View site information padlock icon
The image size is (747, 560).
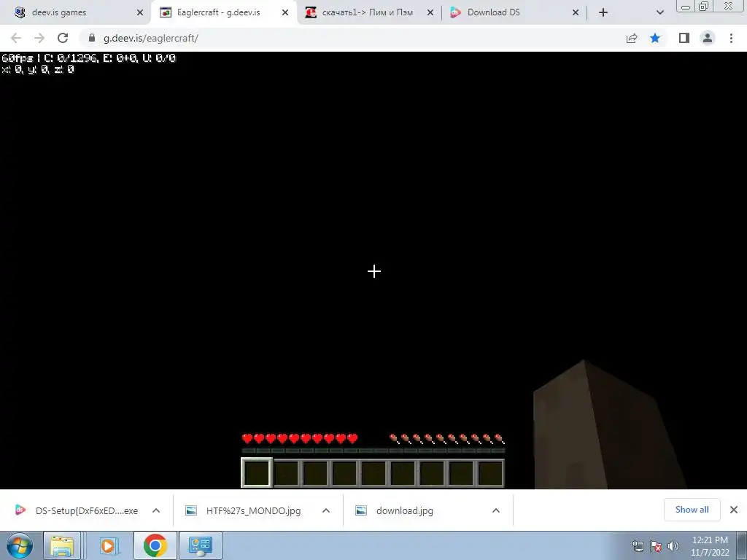[x=92, y=38]
